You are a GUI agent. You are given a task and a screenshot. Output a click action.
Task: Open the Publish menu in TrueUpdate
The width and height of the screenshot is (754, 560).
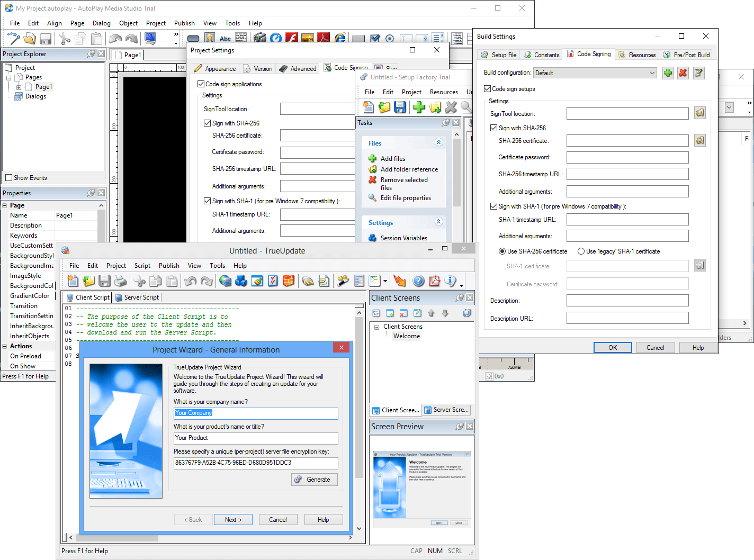[168, 265]
